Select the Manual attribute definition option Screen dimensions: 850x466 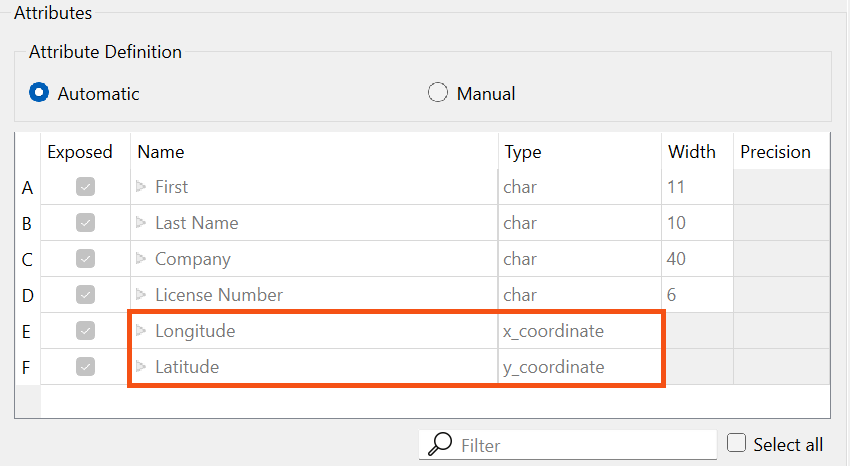[438, 94]
